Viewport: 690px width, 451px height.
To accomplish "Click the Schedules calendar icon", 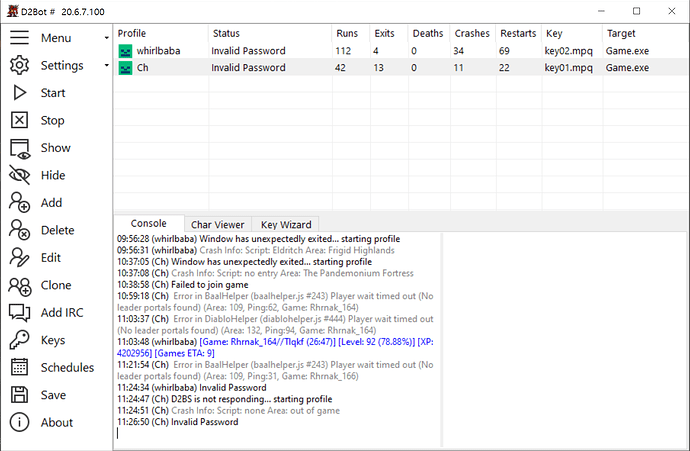I will pyautogui.click(x=19, y=367).
